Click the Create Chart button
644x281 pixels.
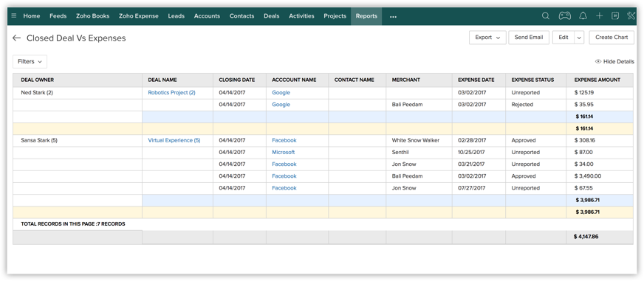click(x=612, y=38)
